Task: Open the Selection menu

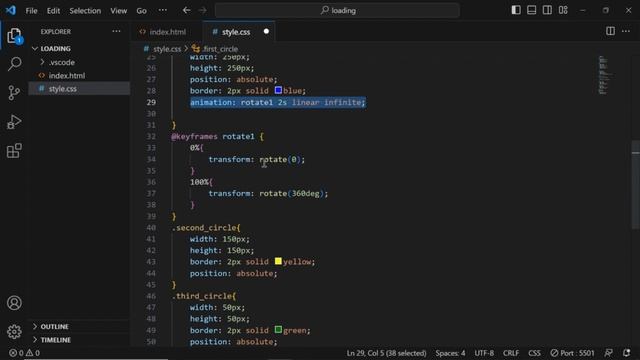Action: [x=85, y=11]
